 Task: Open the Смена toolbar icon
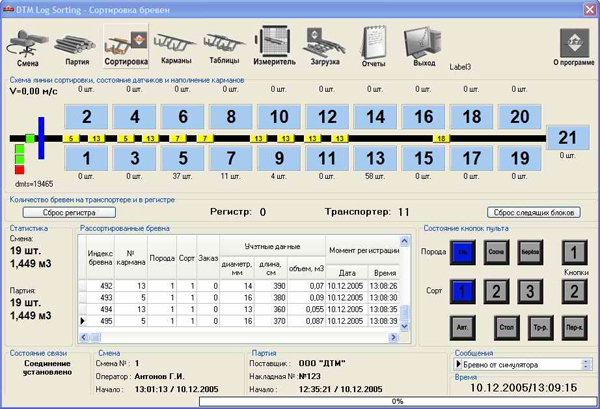28,47
